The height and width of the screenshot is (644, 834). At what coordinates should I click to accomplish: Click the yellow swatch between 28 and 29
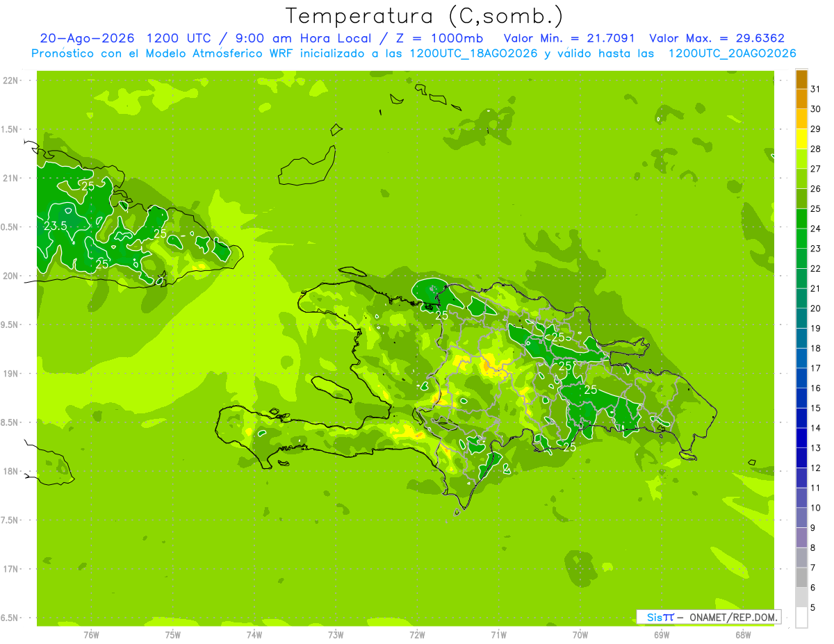(x=801, y=139)
